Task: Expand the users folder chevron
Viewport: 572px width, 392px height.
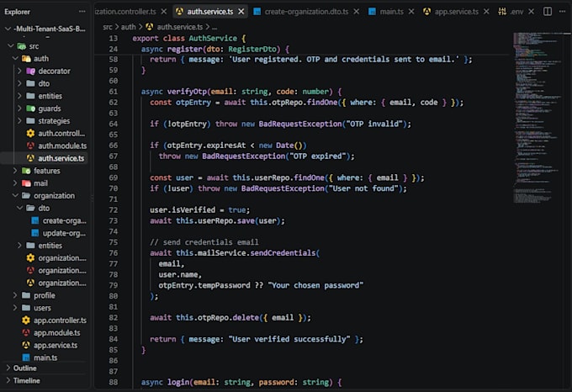Action: (x=15, y=308)
